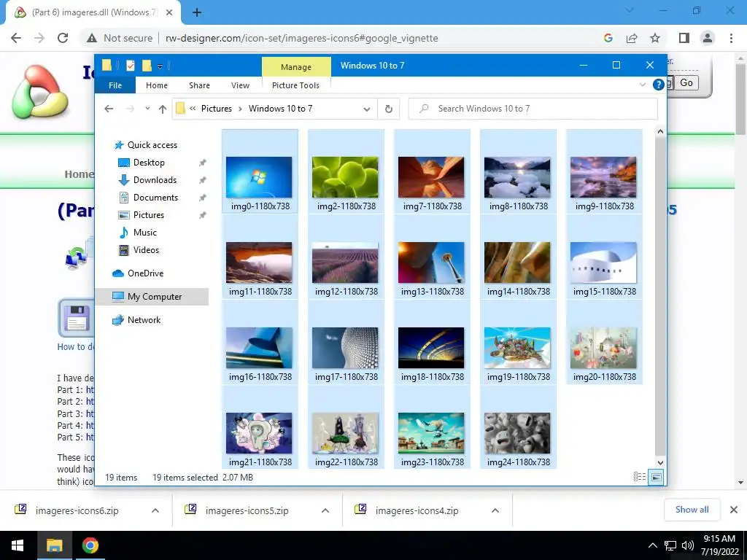The height and width of the screenshot is (560, 747).
Task: Open Music in the navigation pane
Action: [145, 233]
